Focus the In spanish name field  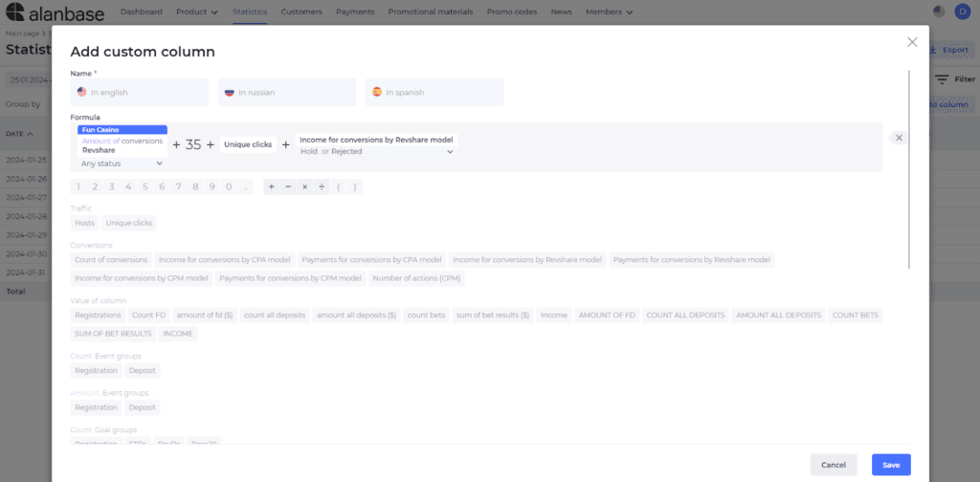pyautogui.click(x=434, y=93)
